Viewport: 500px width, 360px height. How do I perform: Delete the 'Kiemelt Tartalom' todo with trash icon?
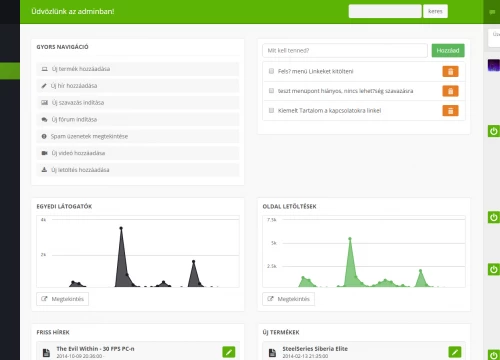[x=450, y=111]
